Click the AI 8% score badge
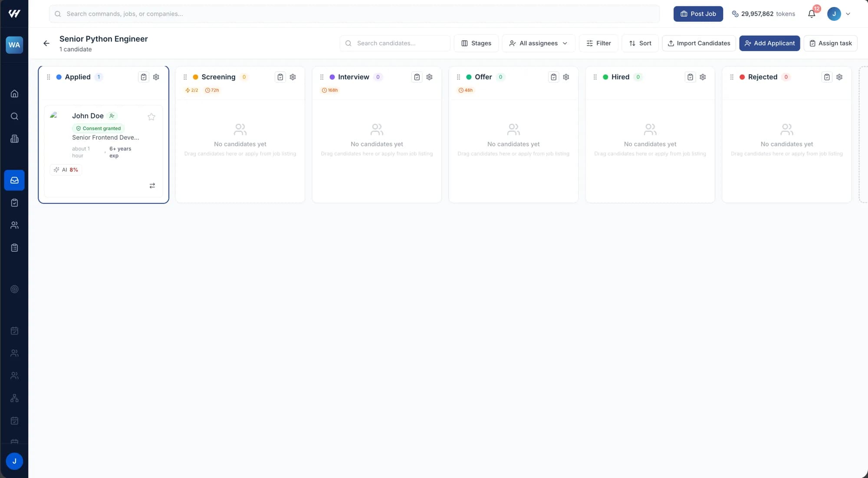 pos(66,170)
